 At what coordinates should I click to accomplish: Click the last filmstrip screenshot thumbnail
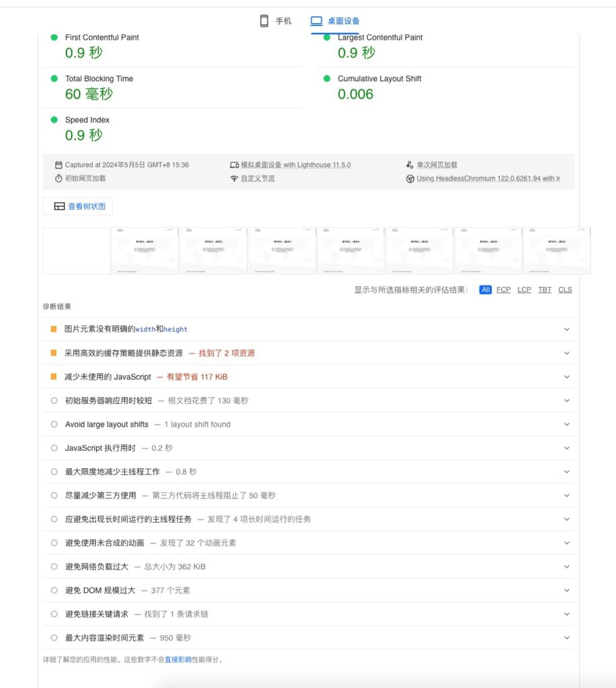(x=556, y=251)
